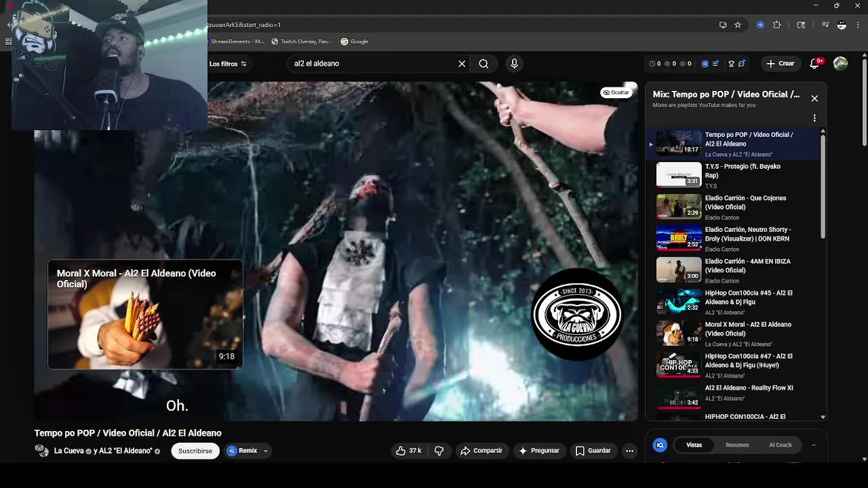The image size is (868, 488).
Task: Clear the search box text
Action: pos(462,64)
